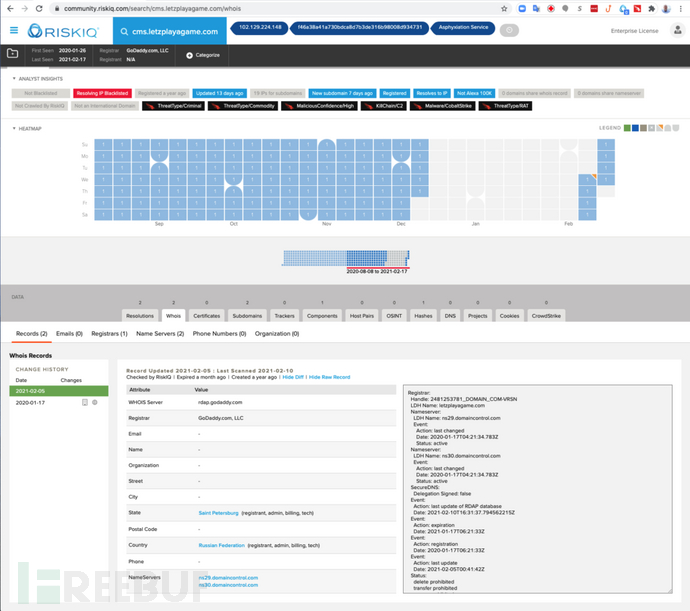The height and width of the screenshot is (611, 690).
Task: Open the Resolutions data tab
Action: click(x=140, y=316)
